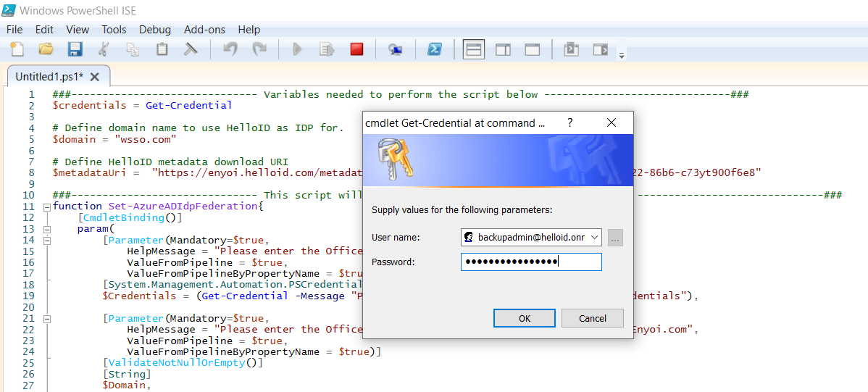The width and height of the screenshot is (868, 392).
Task: Close the Untitled1.ps1 tab with X
Action: coord(95,76)
